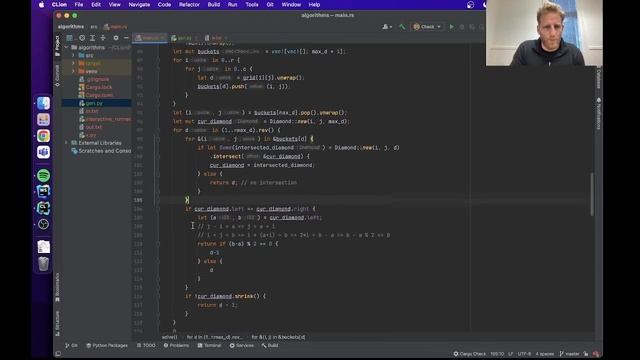Viewport: 640px width, 360px height.
Task: Open the Git tool window button
Action: pyautogui.click(x=71, y=345)
